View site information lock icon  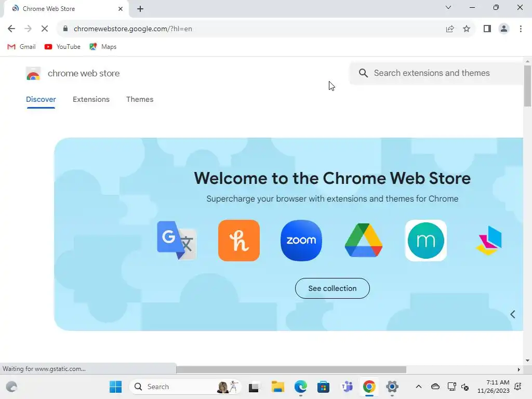65,29
